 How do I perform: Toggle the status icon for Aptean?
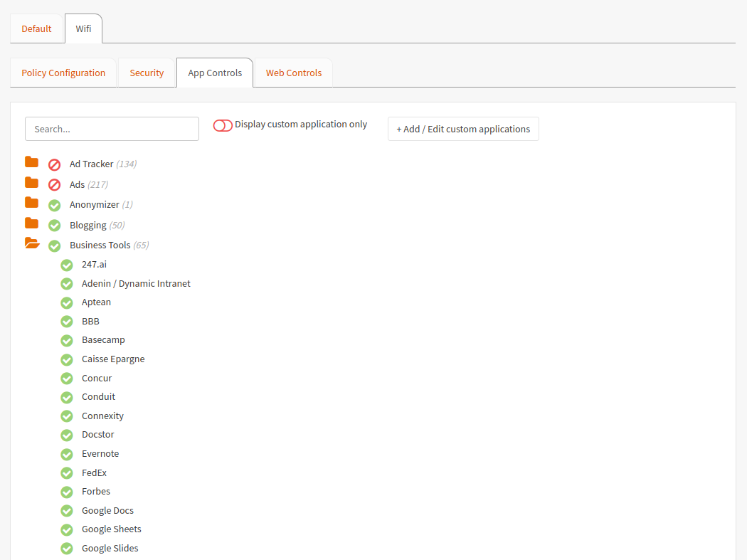click(x=67, y=302)
